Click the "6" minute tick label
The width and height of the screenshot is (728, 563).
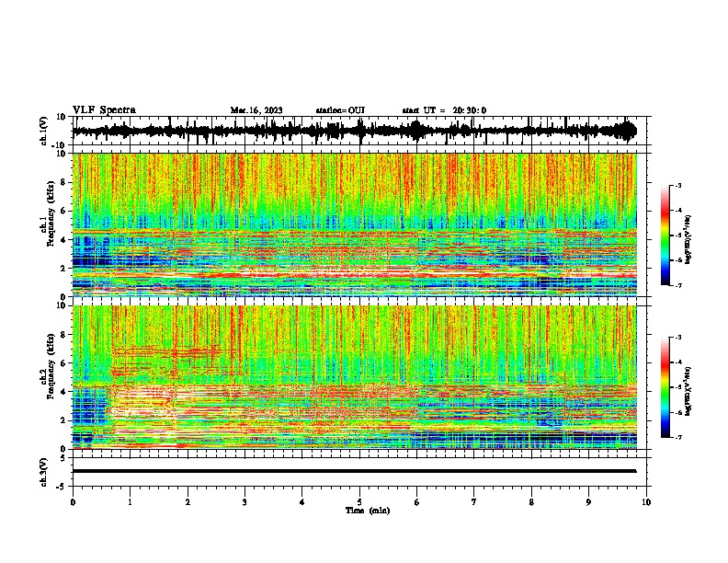[x=417, y=502]
